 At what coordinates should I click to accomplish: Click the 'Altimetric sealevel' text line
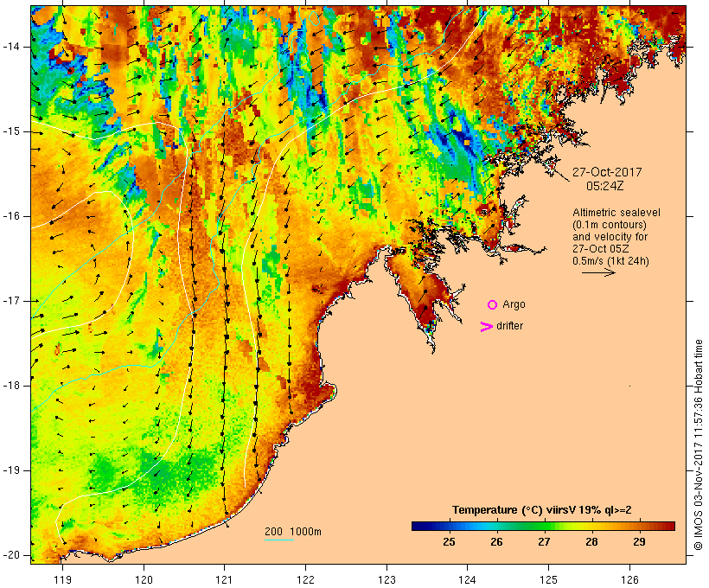point(616,213)
